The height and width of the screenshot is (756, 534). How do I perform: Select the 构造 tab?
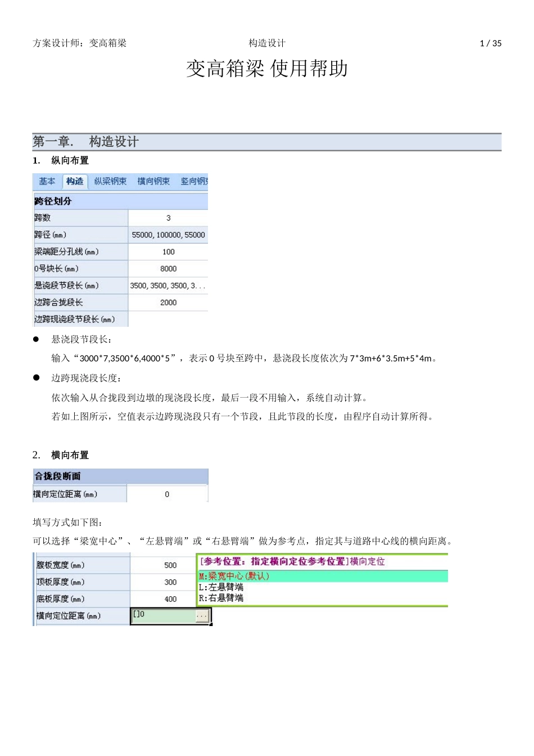pos(75,181)
